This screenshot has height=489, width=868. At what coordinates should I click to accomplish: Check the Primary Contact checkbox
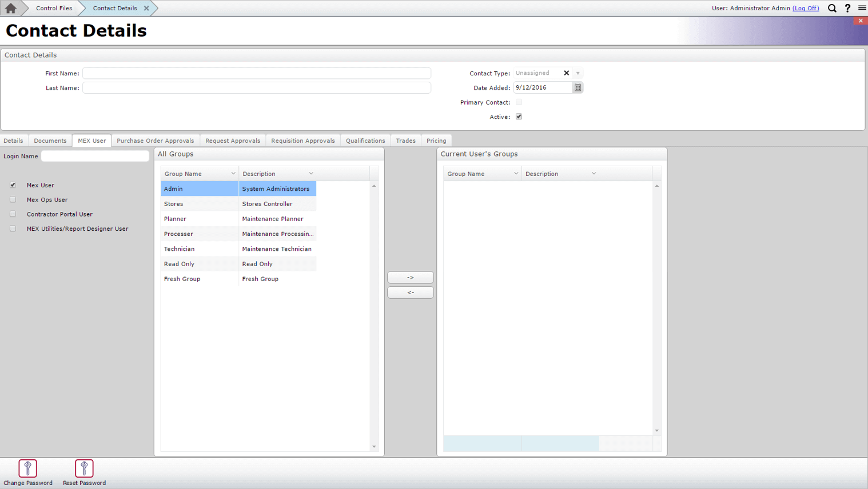tap(519, 102)
